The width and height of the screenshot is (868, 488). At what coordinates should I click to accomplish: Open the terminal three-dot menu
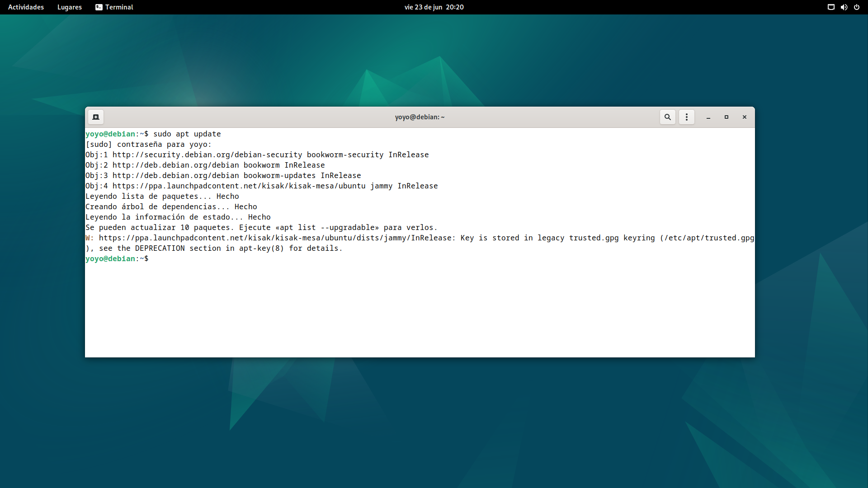pyautogui.click(x=686, y=117)
